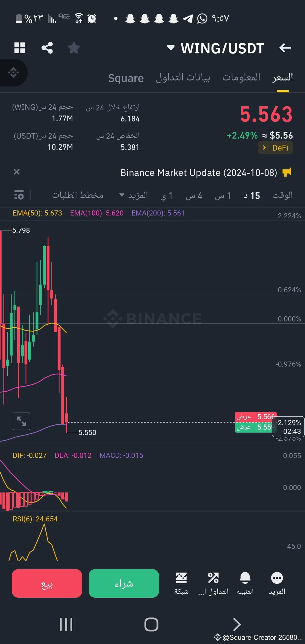
Task: Expand the المزيد timeframe dropdown
Action: (133, 195)
